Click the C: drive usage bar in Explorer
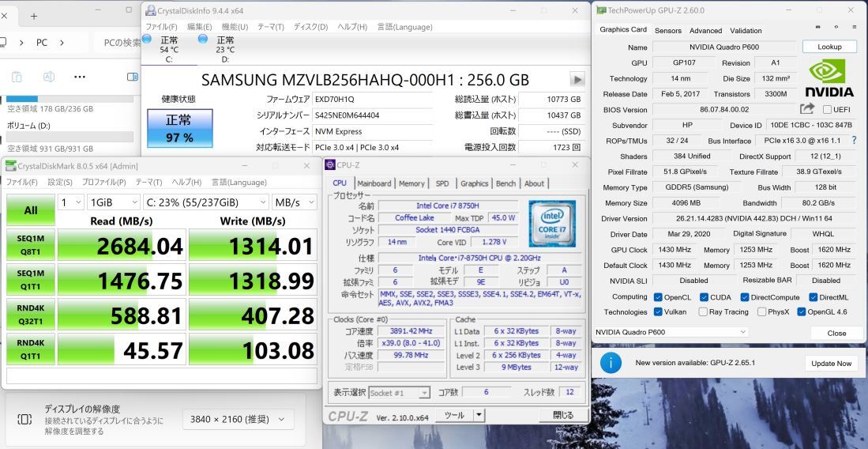 70,99
